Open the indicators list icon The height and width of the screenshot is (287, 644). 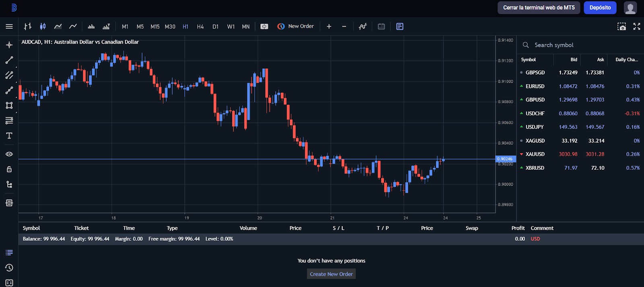(363, 27)
